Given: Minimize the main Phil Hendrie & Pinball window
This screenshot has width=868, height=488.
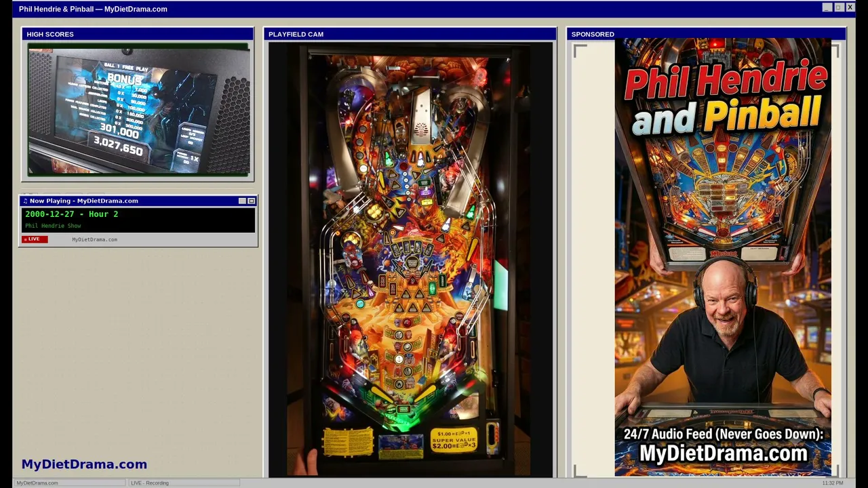Looking at the screenshot, I should click(x=827, y=7).
